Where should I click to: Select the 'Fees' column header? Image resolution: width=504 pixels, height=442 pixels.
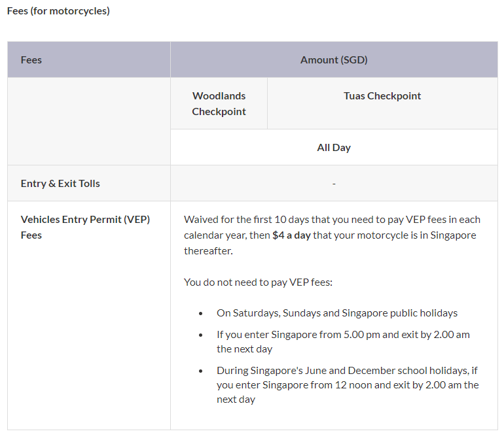[31, 60]
